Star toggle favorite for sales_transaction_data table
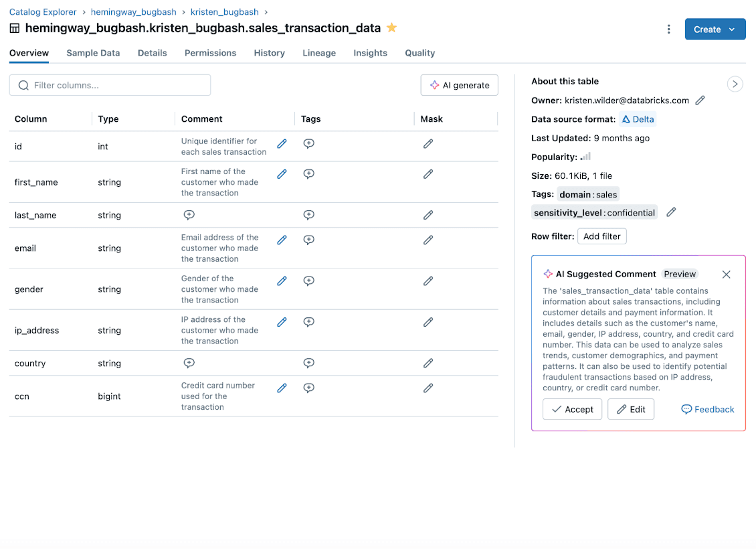 [x=392, y=28]
